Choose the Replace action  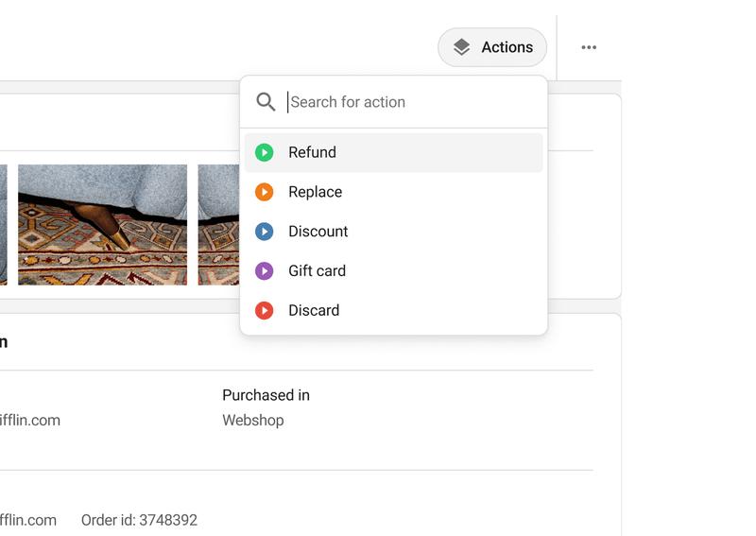(393, 192)
